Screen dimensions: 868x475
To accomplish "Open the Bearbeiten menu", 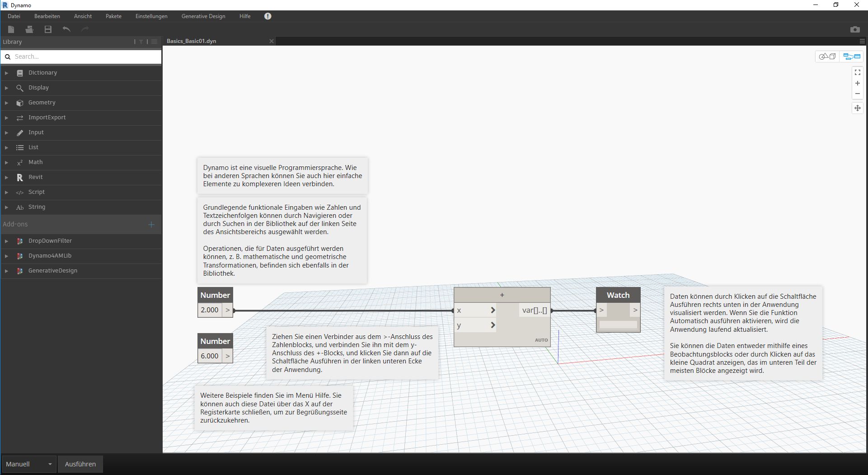I will 47,16.
